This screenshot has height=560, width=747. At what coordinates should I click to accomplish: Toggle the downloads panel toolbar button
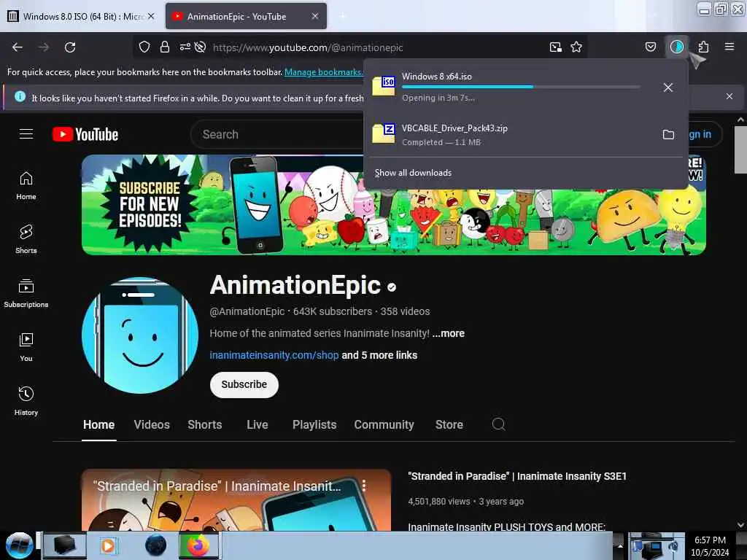click(677, 47)
